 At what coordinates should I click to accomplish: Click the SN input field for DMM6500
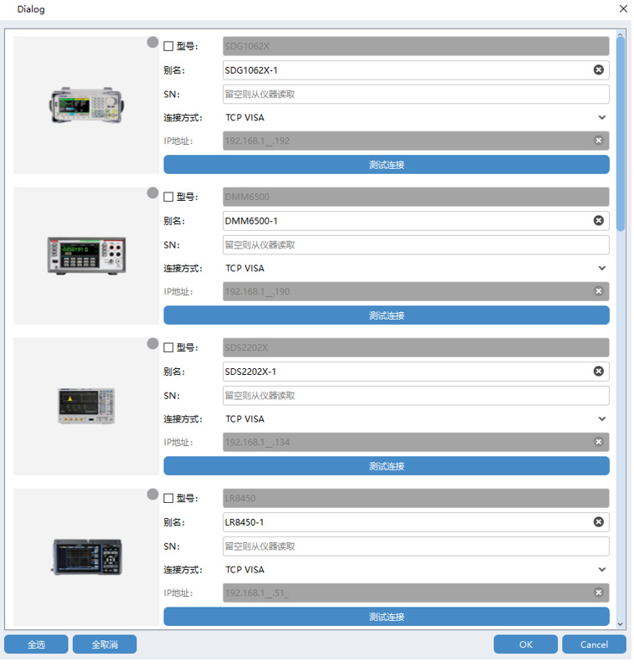415,245
